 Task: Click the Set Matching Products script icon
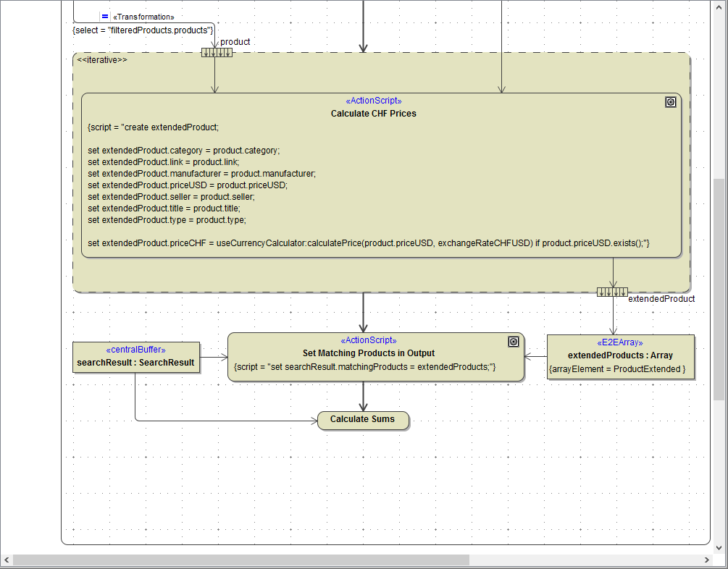click(513, 342)
